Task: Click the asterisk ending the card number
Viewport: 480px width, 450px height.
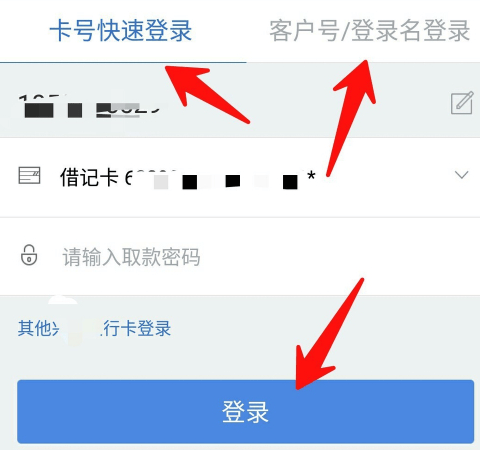Action: click(311, 175)
